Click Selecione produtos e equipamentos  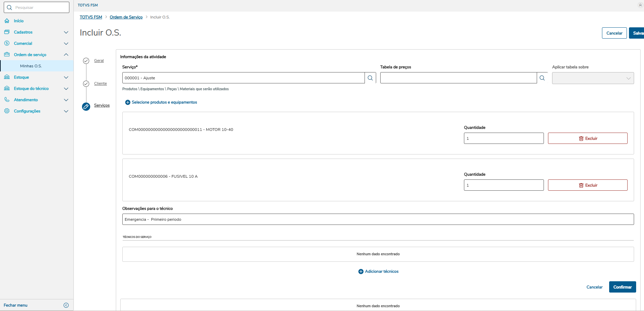[x=161, y=102]
